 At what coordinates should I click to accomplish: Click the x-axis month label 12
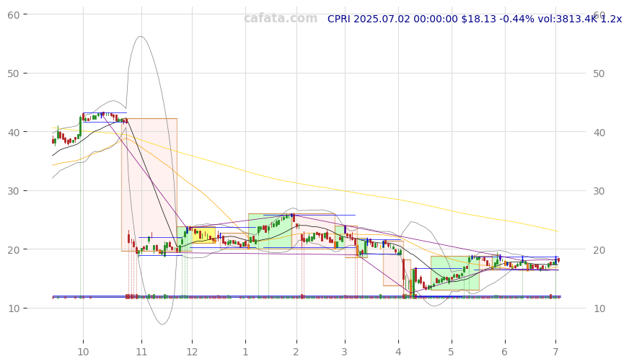pyautogui.click(x=192, y=352)
